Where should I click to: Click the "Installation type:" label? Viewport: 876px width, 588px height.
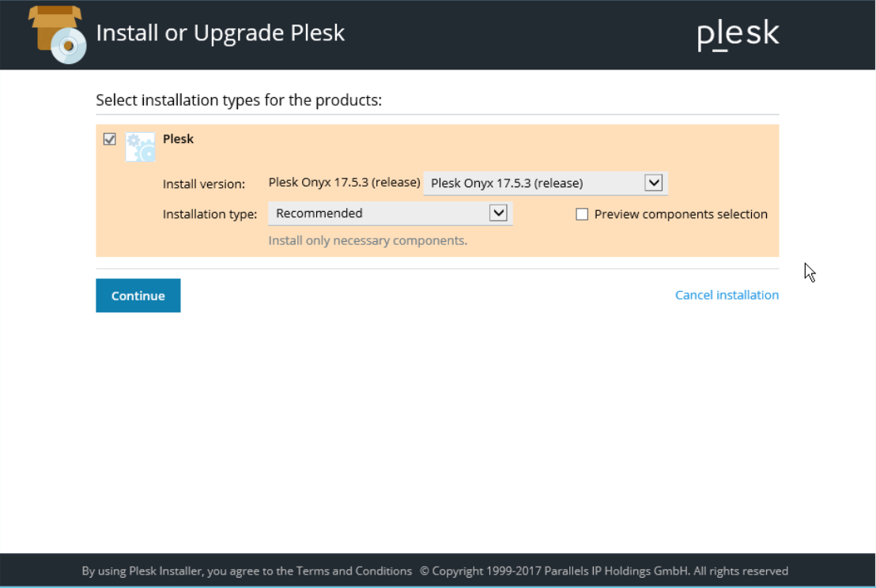point(210,214)
